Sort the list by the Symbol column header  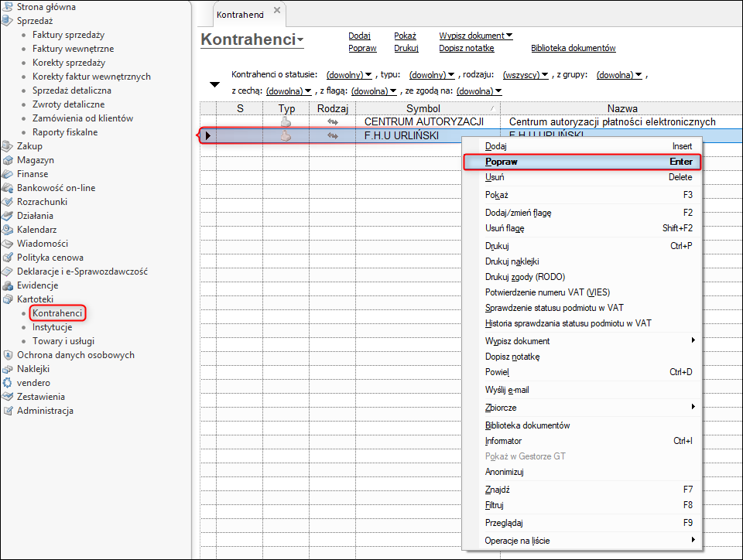(428, 108)
